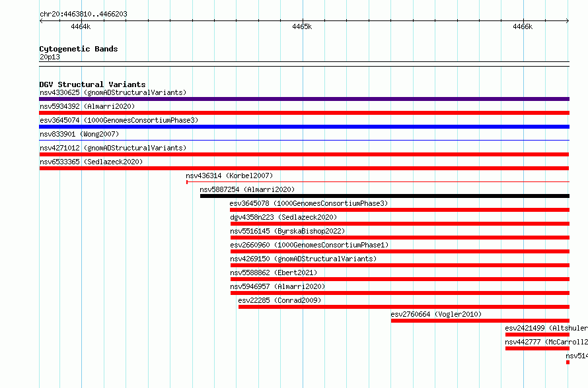This screenshot has height=388, width=588.
Task: Click the red bar under nsv5516145
Action: click(x=400, y=238)
